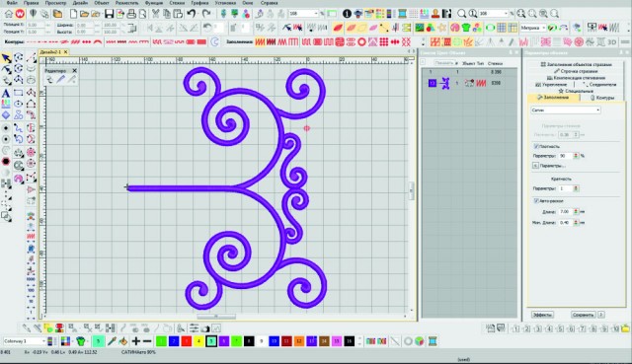Viewport: 632px width, 364px height.
Task: Click the green oval hoop icon
Action: coord(490,28)
